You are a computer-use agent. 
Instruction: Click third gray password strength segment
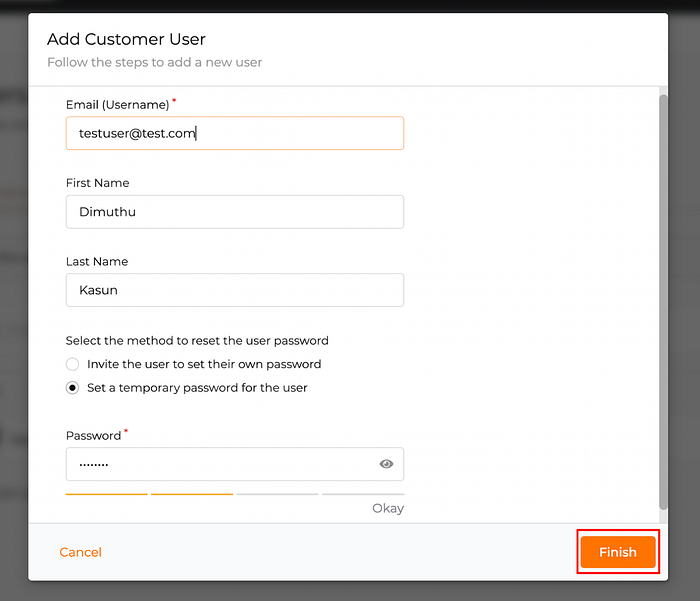click(x=278, y=494)
